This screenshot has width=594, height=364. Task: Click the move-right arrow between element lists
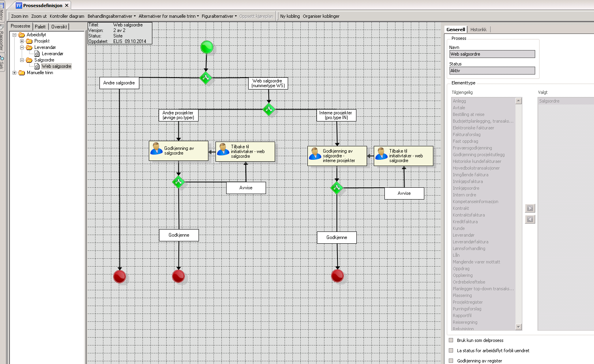[x=530, y=208]
